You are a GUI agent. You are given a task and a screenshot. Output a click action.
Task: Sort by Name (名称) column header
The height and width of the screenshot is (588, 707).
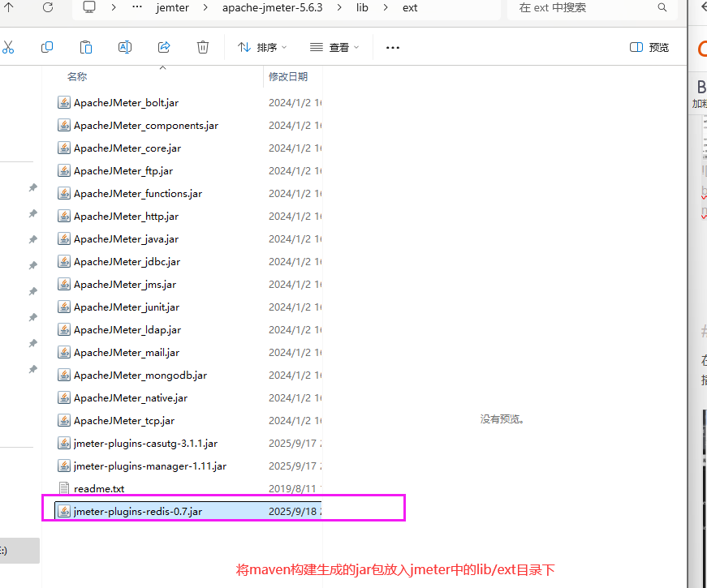(x=77, y=76)
